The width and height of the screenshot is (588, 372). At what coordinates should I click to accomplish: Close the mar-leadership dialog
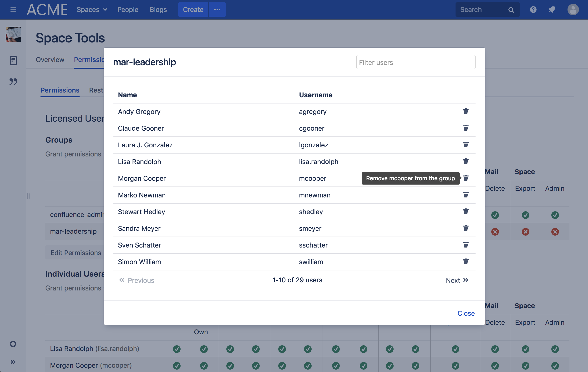click(x=466, y=313)
